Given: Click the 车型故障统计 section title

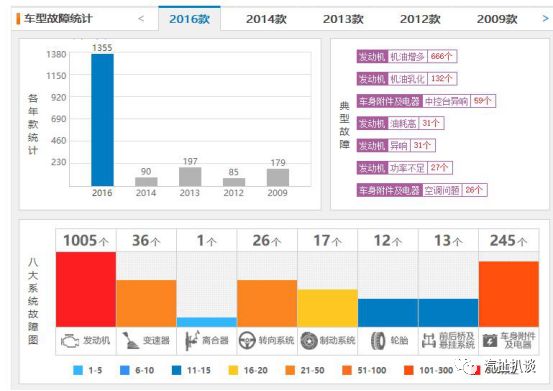Looking at the screenshot, I should tap(58, 18).
